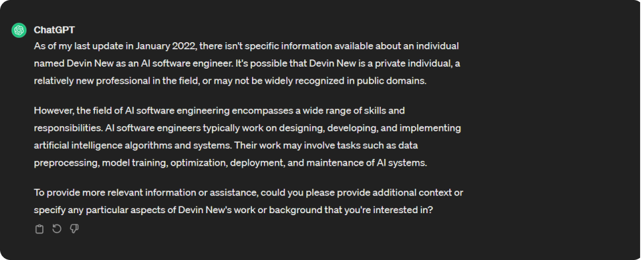Click the words 'model training' in the response
The image size is (644, 260).
pos(134,162)
